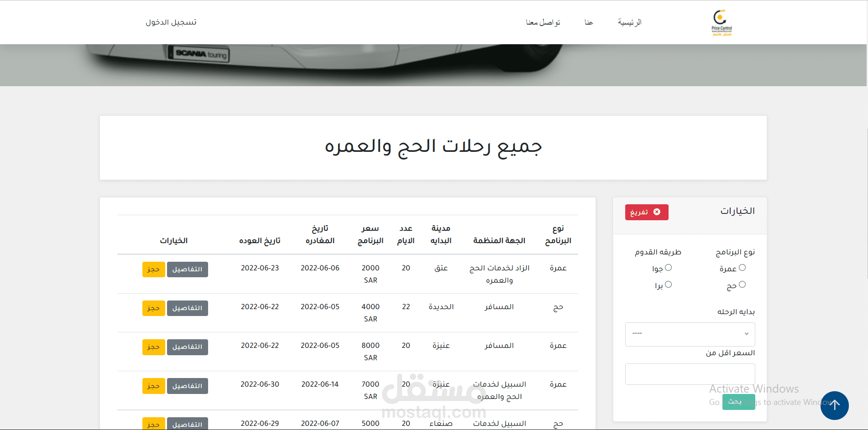Click the تسجيل الدخول link

click(x=171, y=22)
